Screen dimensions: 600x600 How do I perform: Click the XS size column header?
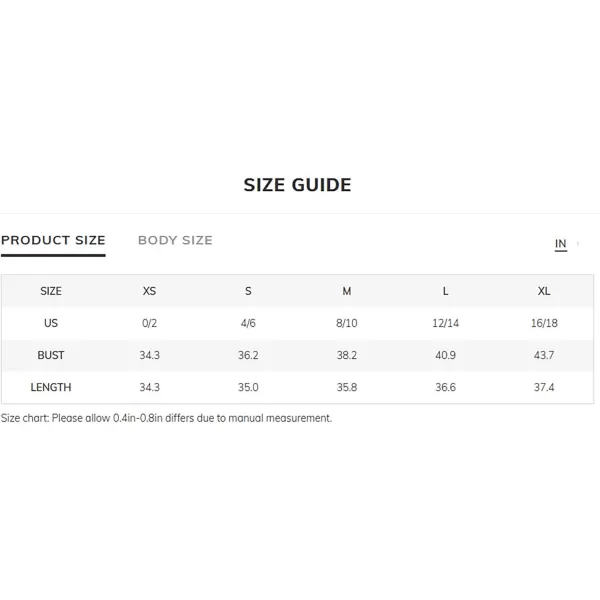point(149,291)
